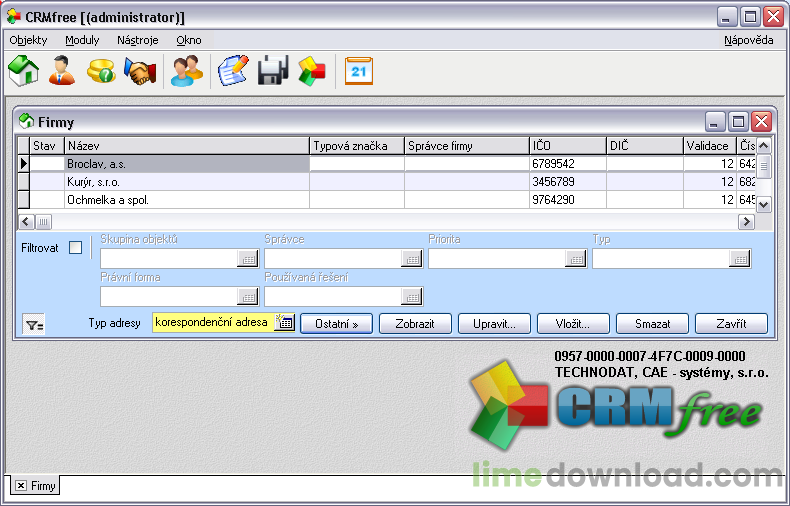Maximize the Firmy inner window
The image size is (790, 506).
coord(738,121)
